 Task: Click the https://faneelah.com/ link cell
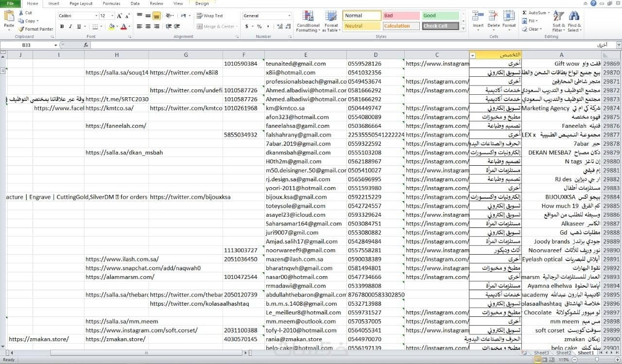[117, 126]
